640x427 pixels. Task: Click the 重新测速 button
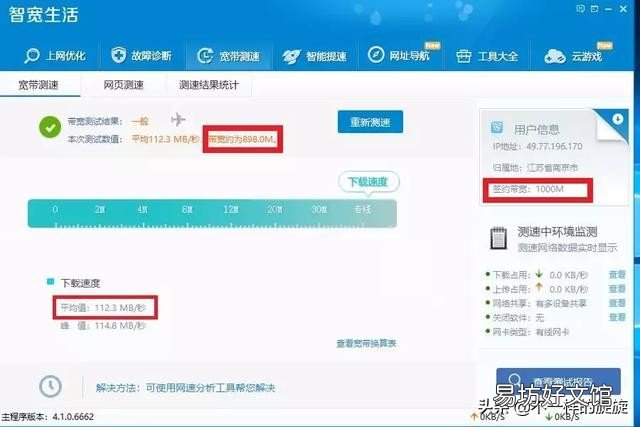(x=370, y=122)
